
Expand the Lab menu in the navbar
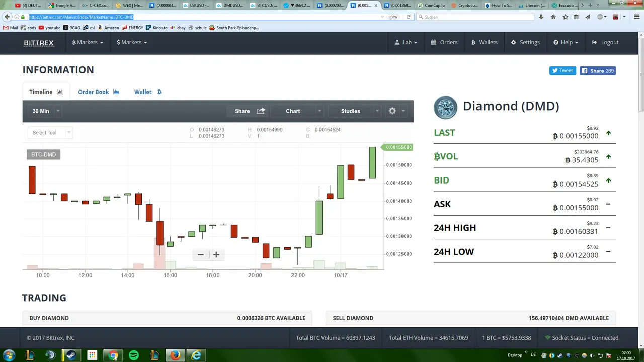click(x=406, y=42)
